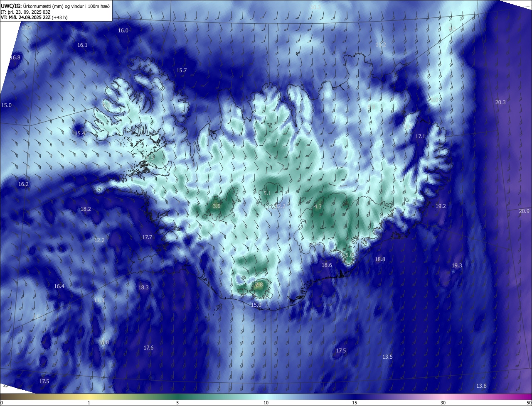532x406 pixels.
Task: Click the map value 15.4
Action: coord(80,133)
